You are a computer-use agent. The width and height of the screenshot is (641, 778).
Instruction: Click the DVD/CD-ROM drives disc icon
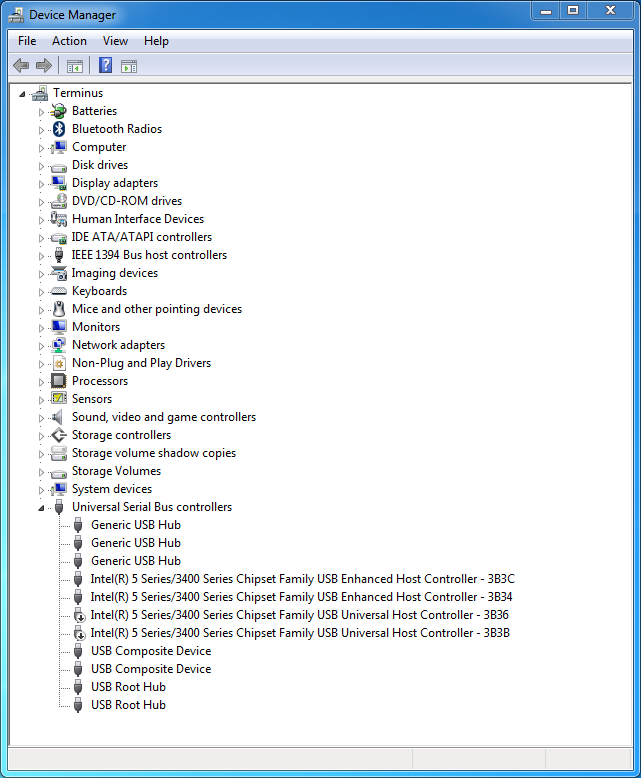(x=59, y=201)
